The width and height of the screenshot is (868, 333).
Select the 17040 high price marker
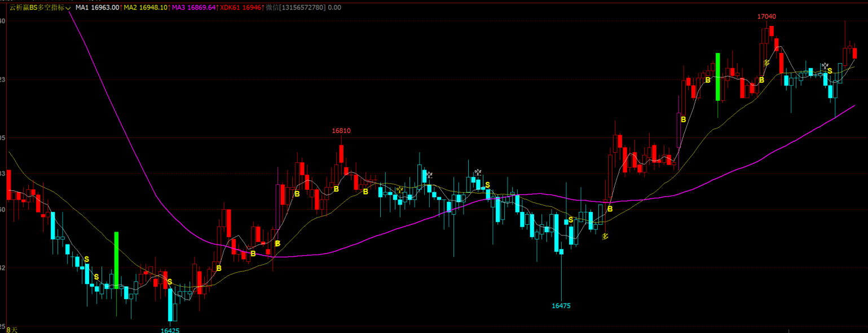(766, 16)
